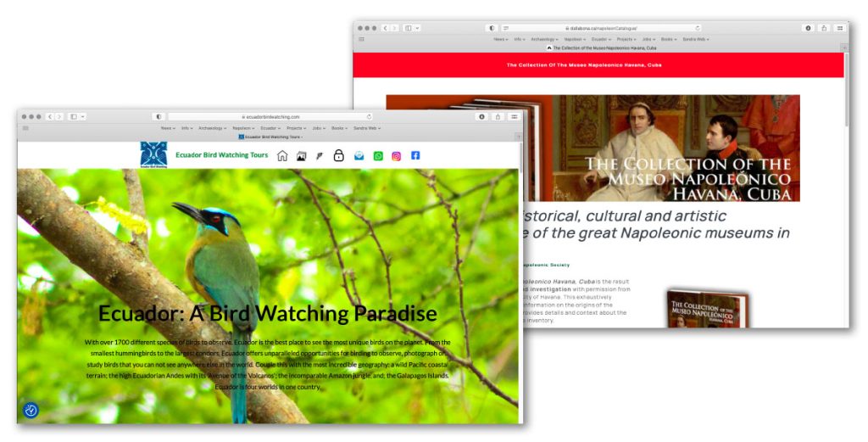868x442 pixels.
Task: Open the Archaeology favorites folder in front window
Action: coord(212,128)
